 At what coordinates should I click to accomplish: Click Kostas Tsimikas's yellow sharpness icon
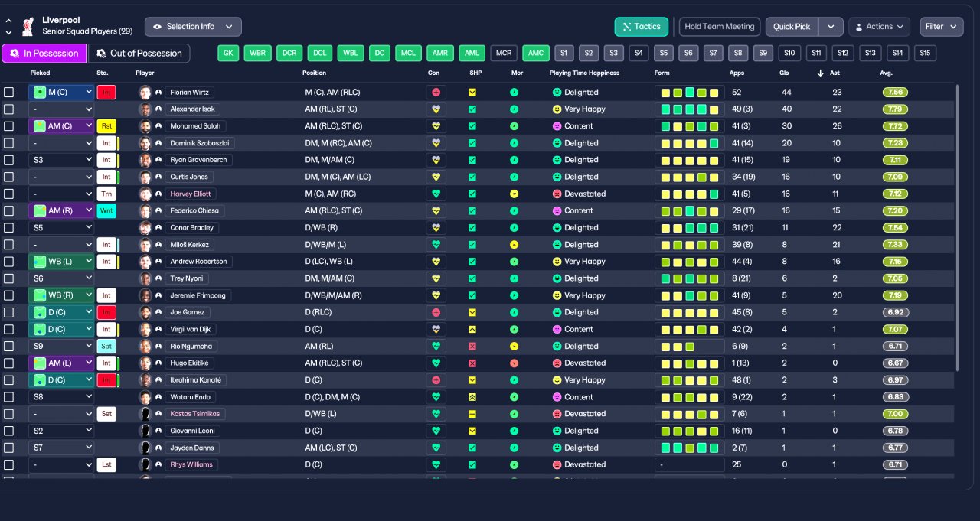point(472,414)
